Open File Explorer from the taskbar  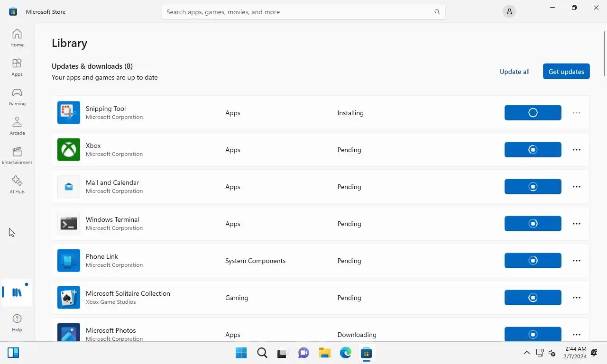tap(324, 353)
